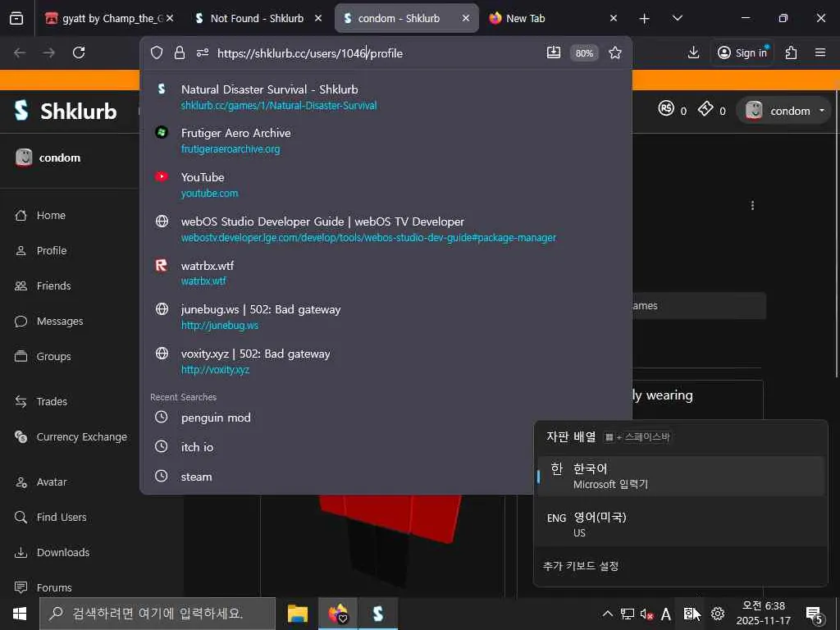
Task: Open Windows notification center icon
Action: pyautogui.click(x=815, y=614)
